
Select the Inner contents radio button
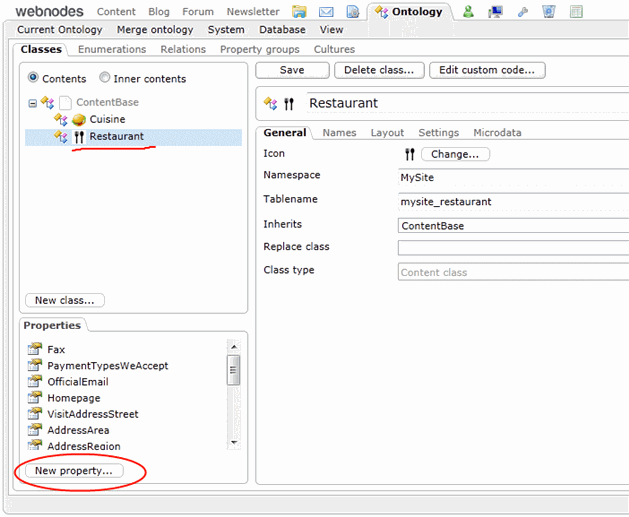105,79
